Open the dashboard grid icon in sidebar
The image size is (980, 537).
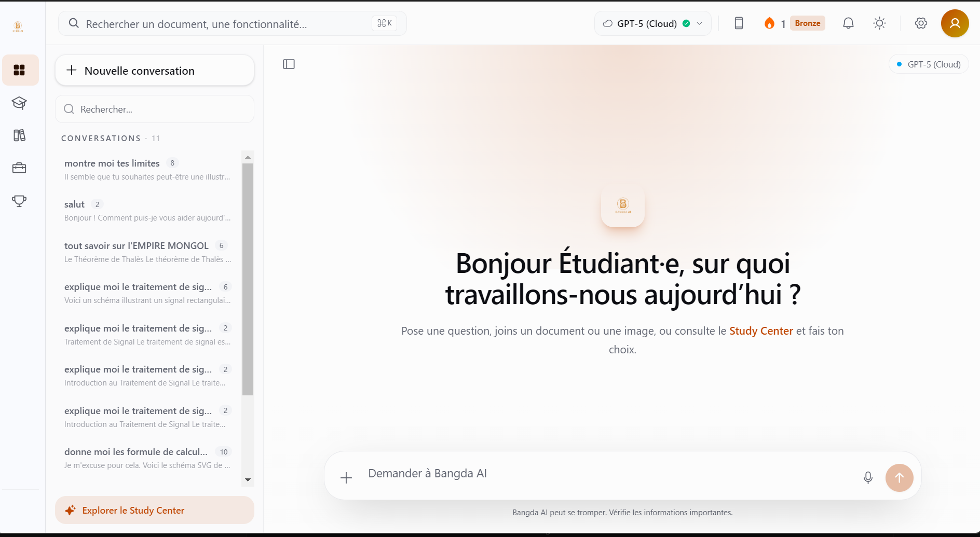19,70
